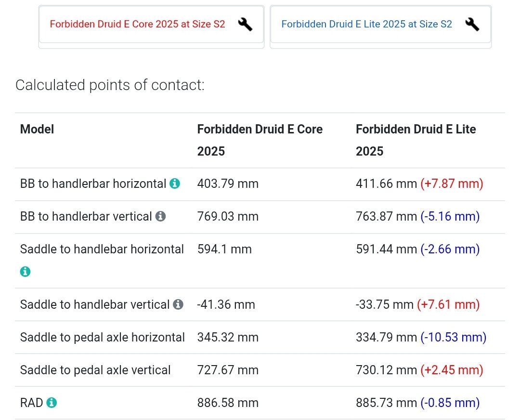Click wrench icon for Druid E Lite
520x420 pixels.
[472, 24]
